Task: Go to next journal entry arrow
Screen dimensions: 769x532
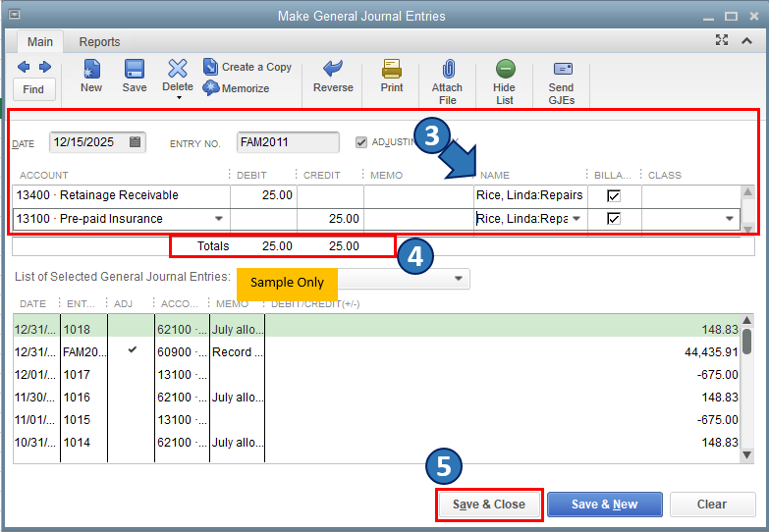Action: (45, 67)
